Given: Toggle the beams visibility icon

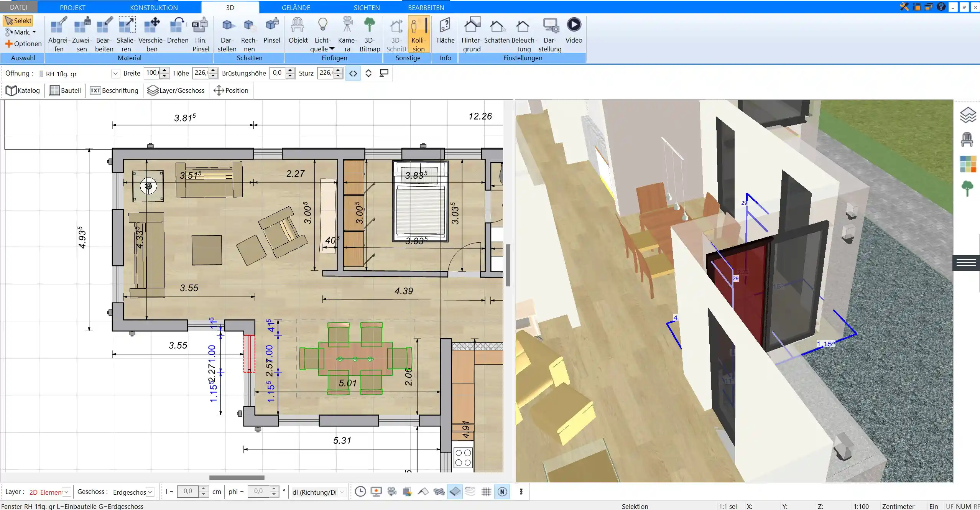Looking at the screenshot, I should click(x=439, y=492).
